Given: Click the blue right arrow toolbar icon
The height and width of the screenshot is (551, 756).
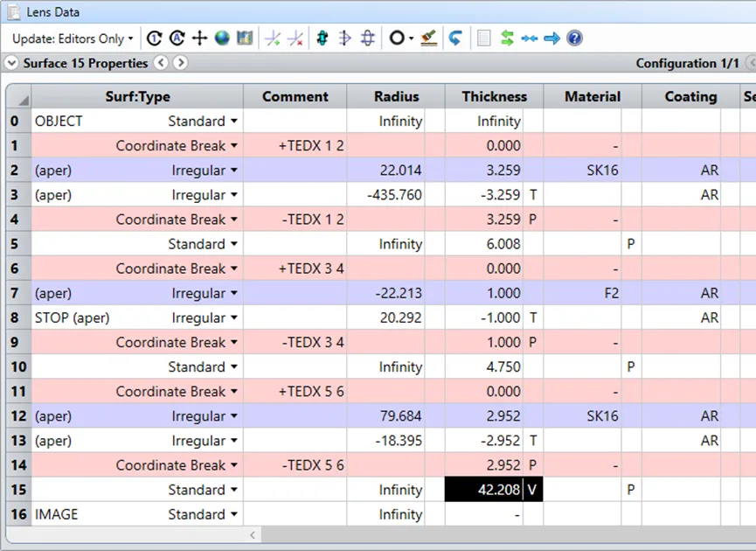Looking at the screenshot, I should click(x=551, y=38).
